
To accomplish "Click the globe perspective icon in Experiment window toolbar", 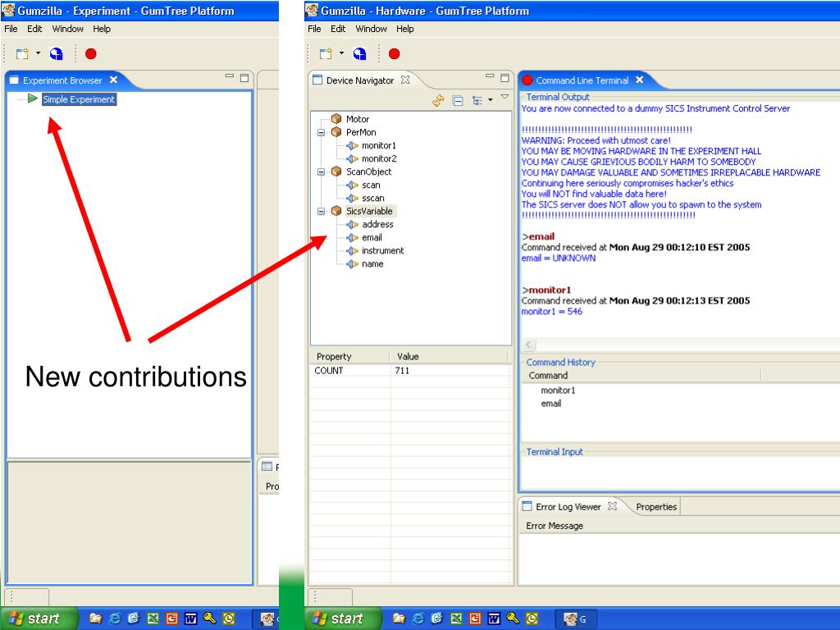I will (x=57, y=53).
